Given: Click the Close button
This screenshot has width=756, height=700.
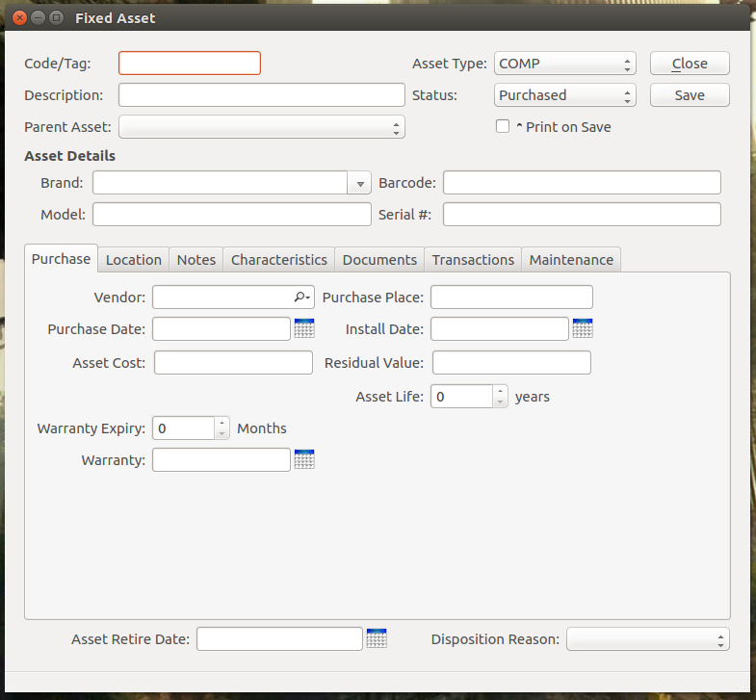Looking at the screenshot, I should pos(690,64).
